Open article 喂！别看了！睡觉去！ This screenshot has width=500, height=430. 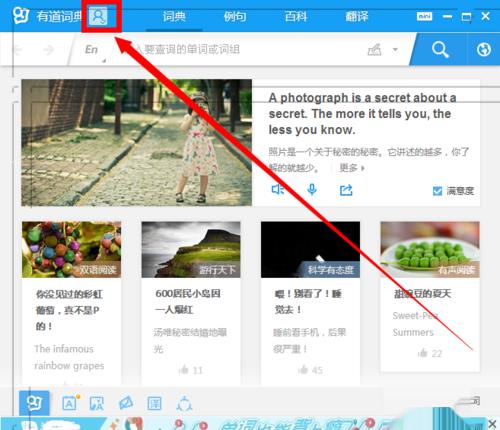click(x=308, y=301)
